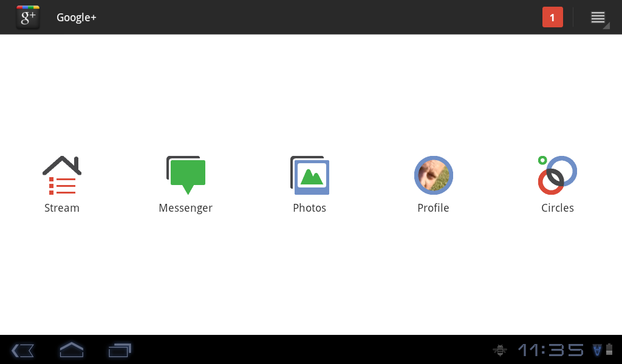Image resolution: width=622 pixels, height=364 pixels.
Task: Open the Stream home icon
Action: 62,175
